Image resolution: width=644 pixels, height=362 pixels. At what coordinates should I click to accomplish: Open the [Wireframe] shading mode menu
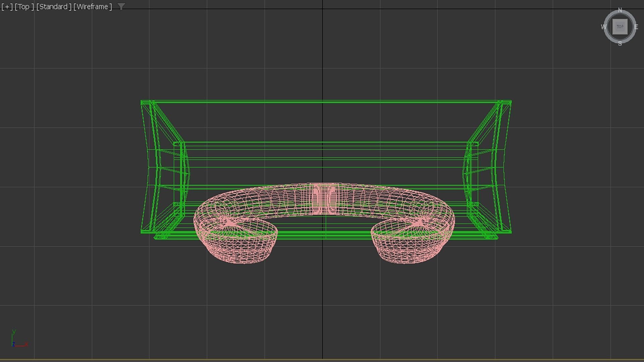coord(93,7)
